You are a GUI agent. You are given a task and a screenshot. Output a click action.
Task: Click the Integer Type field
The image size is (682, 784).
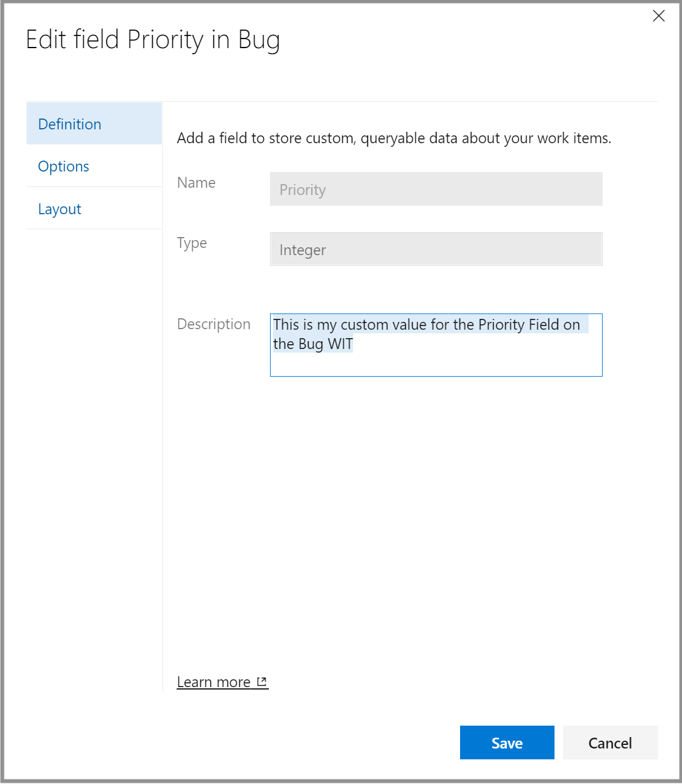point(436,249)
